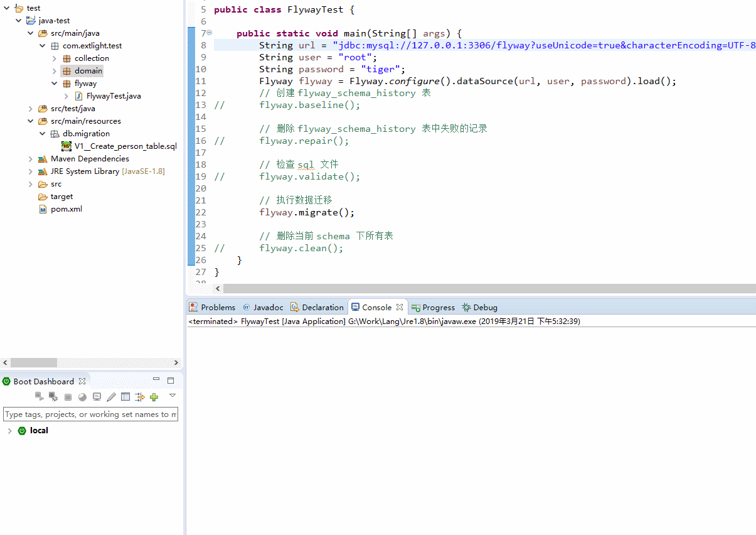Screen dimensions: 756x535
Task: Collapse the test working set node
Action: pyautogui.click(x=7, y=8)
